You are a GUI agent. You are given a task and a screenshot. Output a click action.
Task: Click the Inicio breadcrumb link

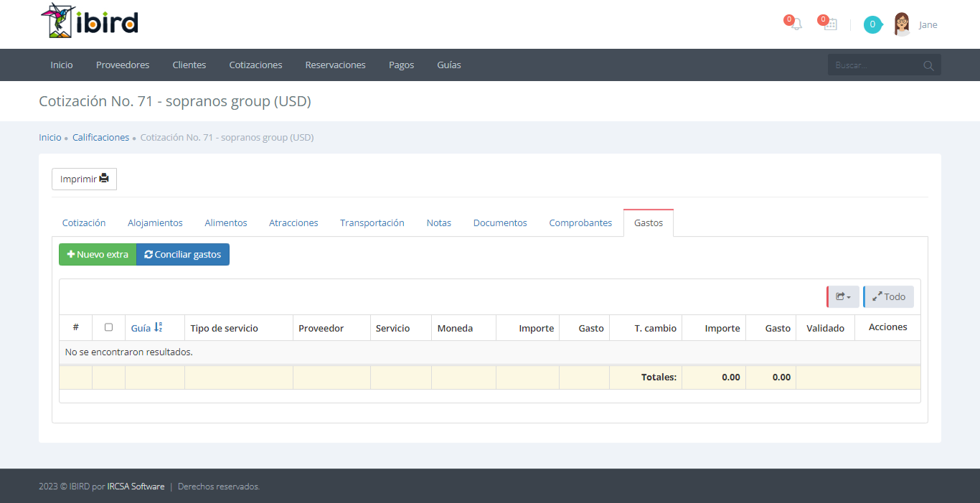click(x=50, y=138)
